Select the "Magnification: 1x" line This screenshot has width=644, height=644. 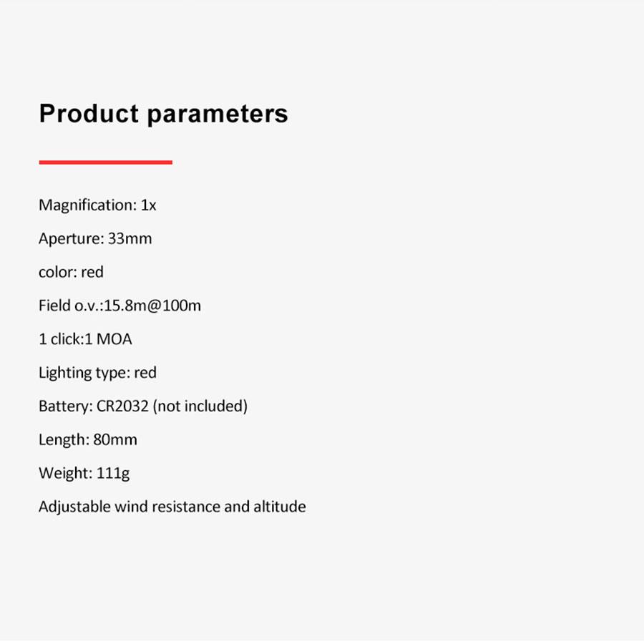tap(97, 205)
